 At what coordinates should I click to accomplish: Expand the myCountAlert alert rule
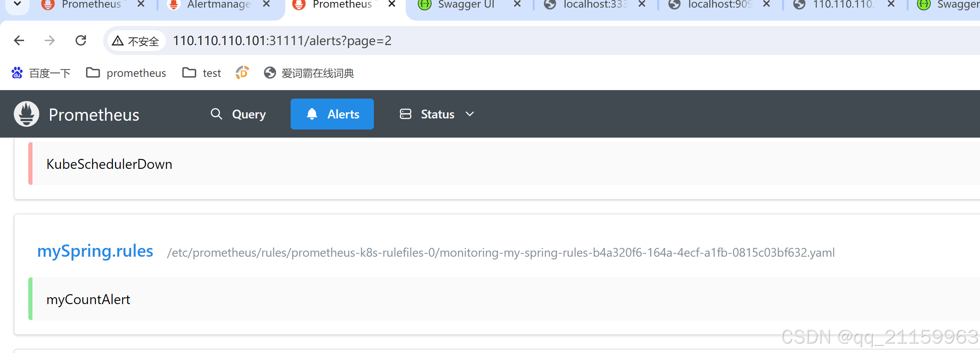[x=504, y=299]
